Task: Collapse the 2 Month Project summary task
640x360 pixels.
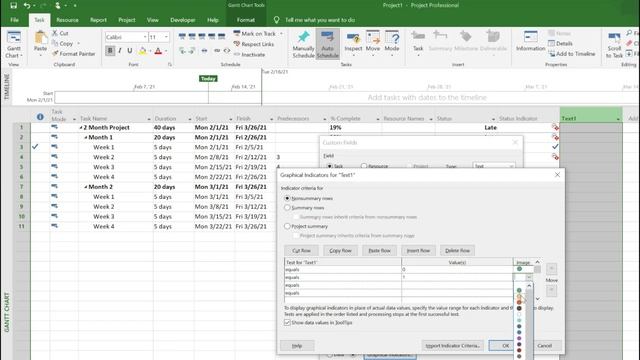Action: 81,128
